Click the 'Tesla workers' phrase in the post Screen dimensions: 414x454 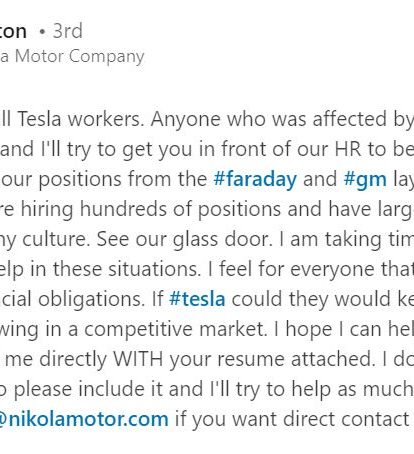(x=81, y=119)
